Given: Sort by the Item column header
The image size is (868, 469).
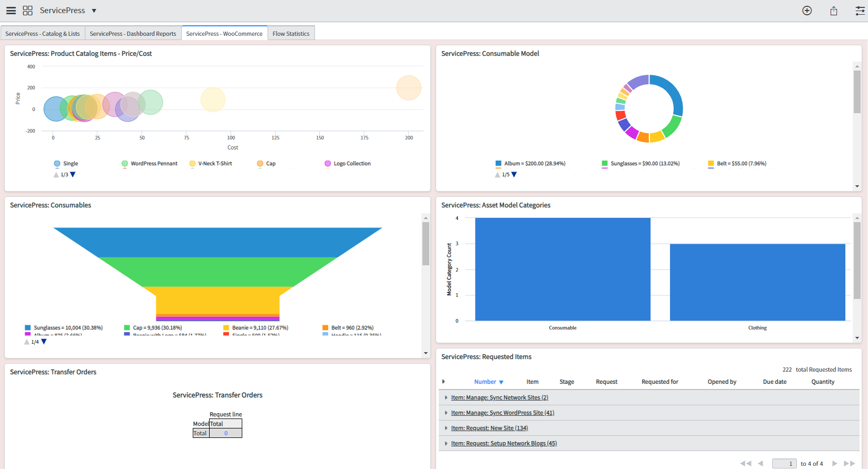Looking at the screenshot, I should click(532, 382).
